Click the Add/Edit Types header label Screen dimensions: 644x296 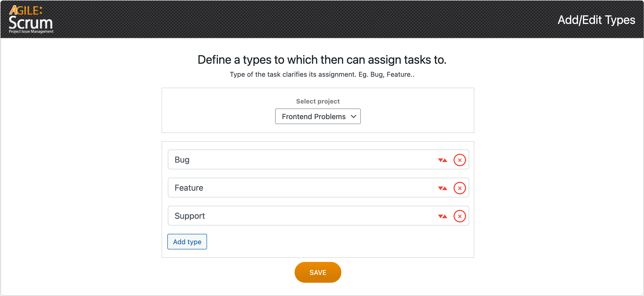coord(596,20)
